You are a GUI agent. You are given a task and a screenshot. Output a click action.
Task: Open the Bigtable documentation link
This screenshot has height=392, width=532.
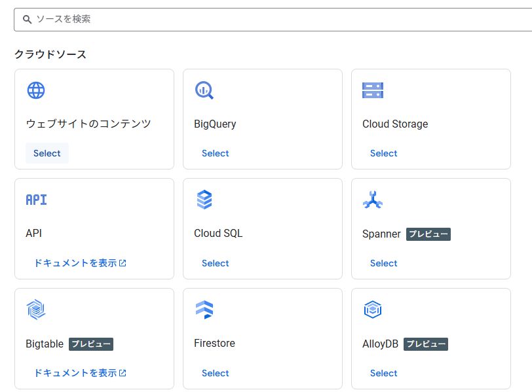(79, 373)
